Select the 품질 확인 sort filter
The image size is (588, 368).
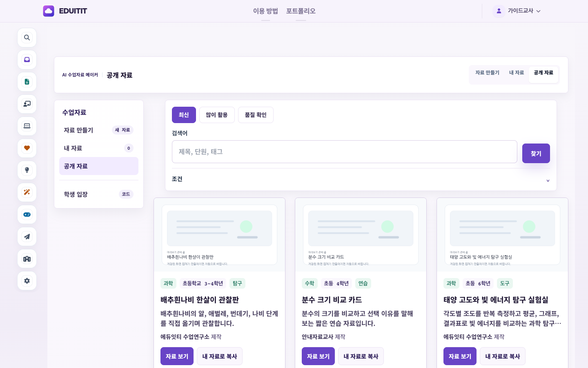pos(256,115)
